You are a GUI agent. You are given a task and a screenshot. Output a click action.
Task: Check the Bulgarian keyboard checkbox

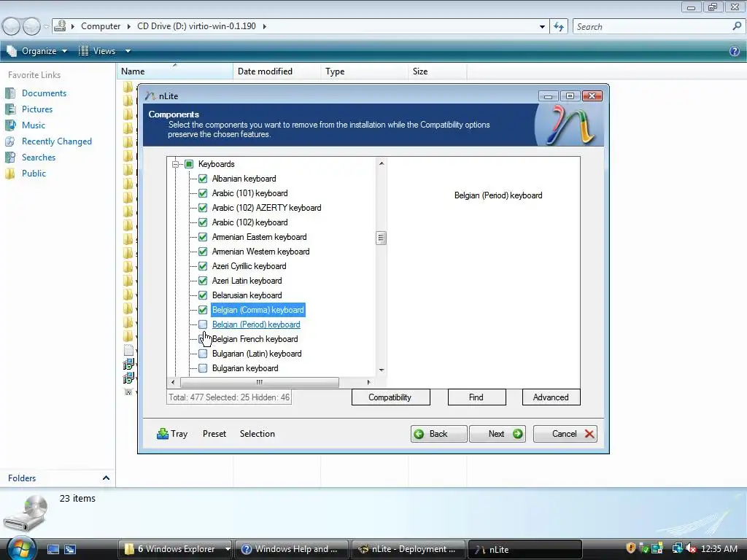(203, 368)
